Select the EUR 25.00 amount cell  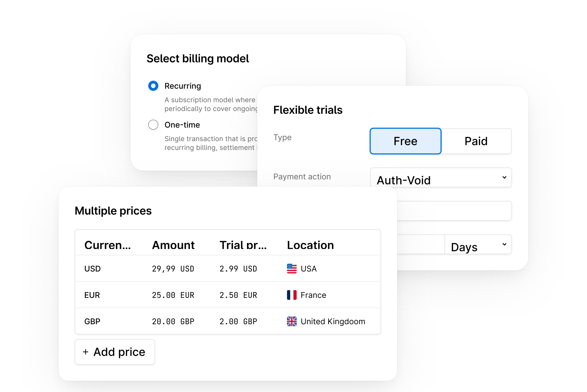[173, 295]
